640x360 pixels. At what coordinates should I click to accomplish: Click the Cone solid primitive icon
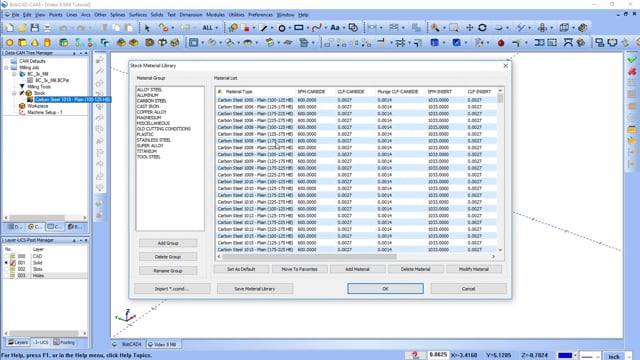[x=35, y=42]
